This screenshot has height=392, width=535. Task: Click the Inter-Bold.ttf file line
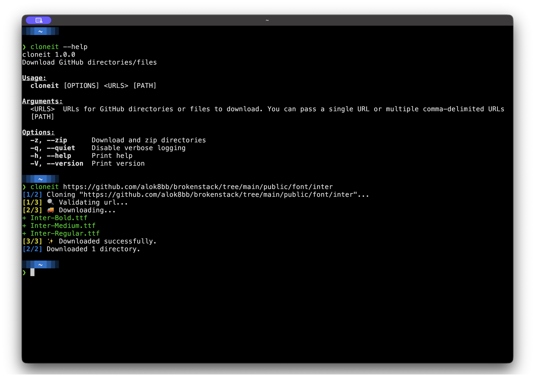point(58,218)
